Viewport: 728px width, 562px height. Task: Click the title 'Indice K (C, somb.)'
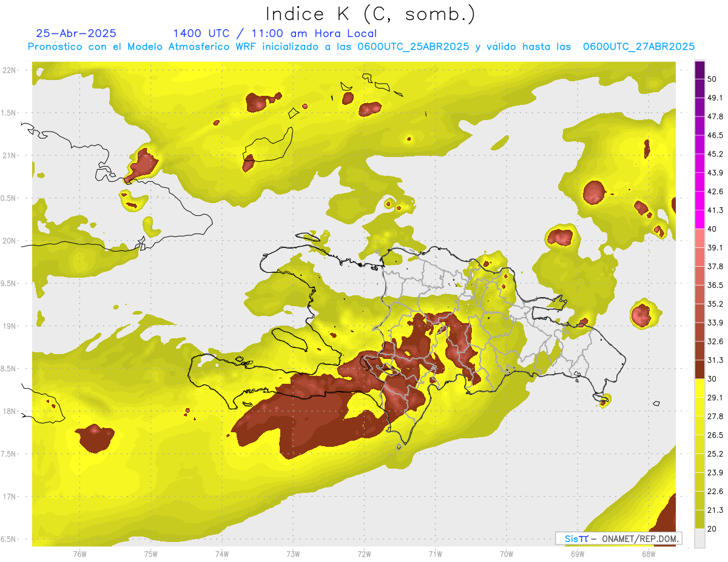[371, 14]
